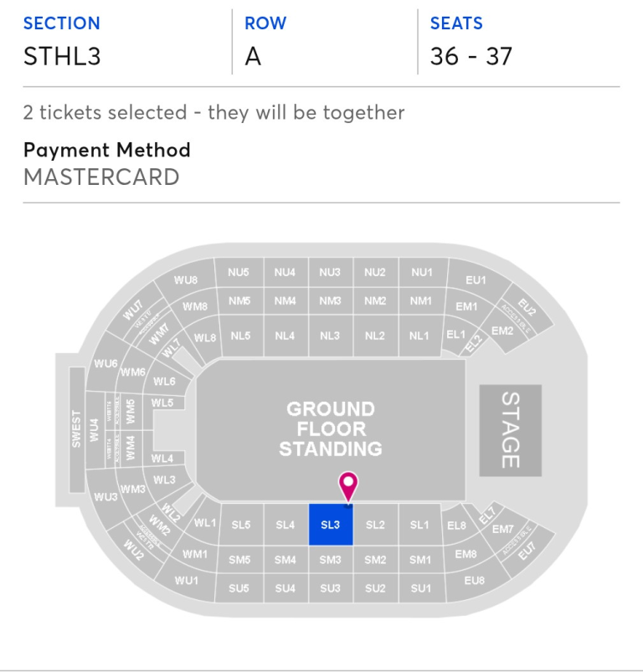Click the ACCESSIBLE strip near EM7
The image size is (643, 672).
tap(517, 540)
